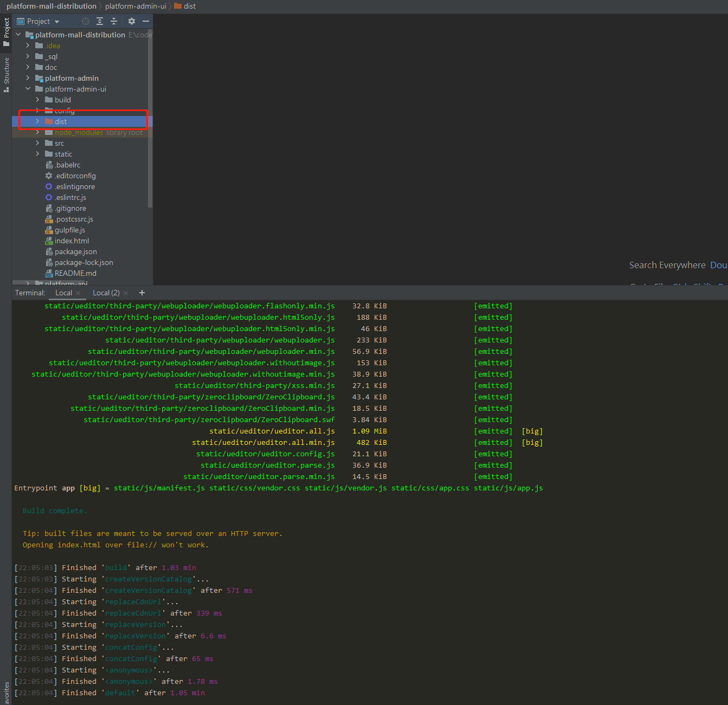
Task: Click platform-mall-distribution in the breadcrumb
Action: click(x=51, y=6)
